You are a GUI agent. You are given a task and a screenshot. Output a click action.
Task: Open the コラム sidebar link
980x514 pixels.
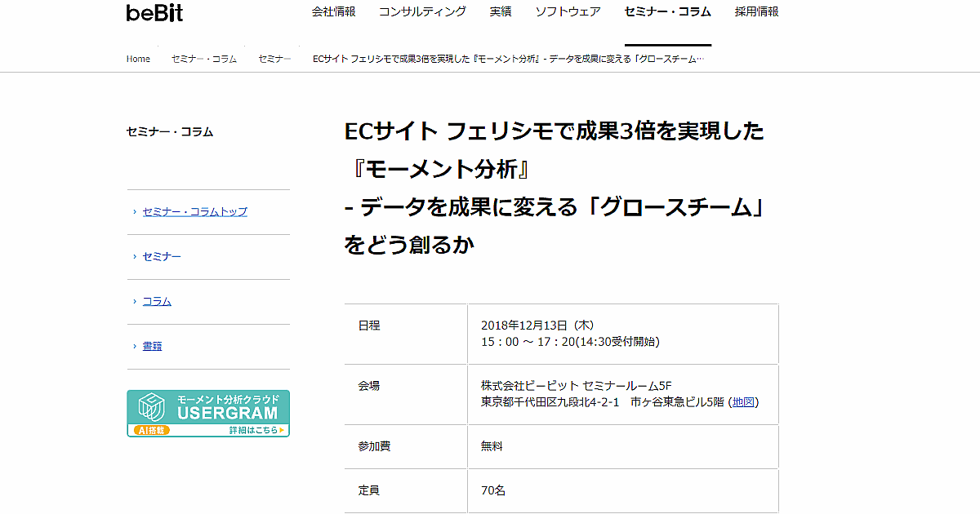[x=157, y=301]
